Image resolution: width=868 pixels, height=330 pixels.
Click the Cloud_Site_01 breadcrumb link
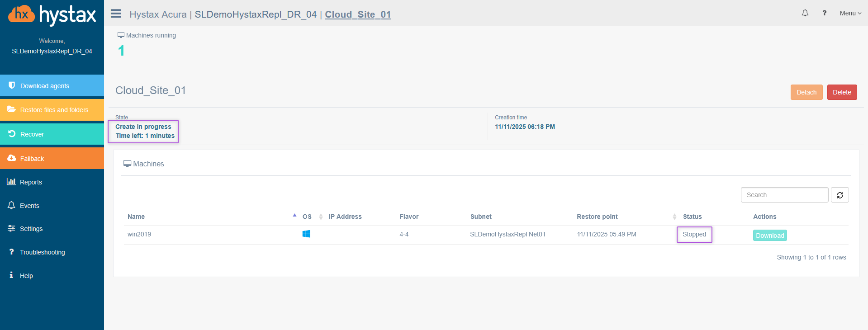tap(358, 14)
